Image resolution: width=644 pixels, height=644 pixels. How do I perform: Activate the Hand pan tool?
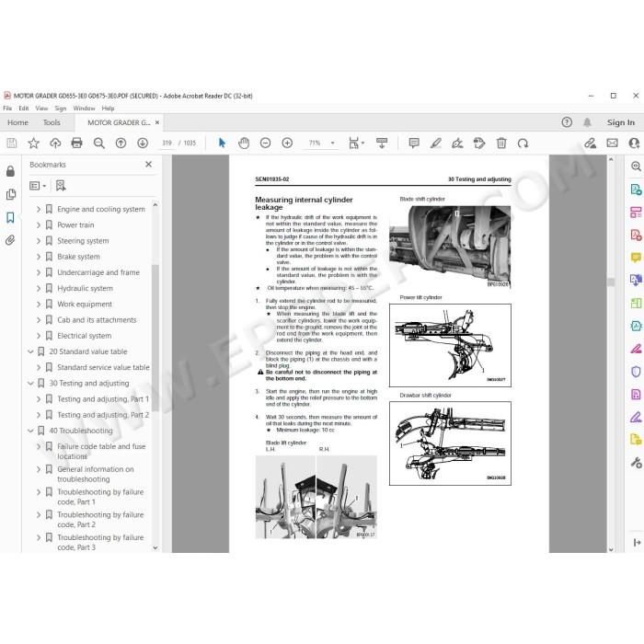[244, 143]
